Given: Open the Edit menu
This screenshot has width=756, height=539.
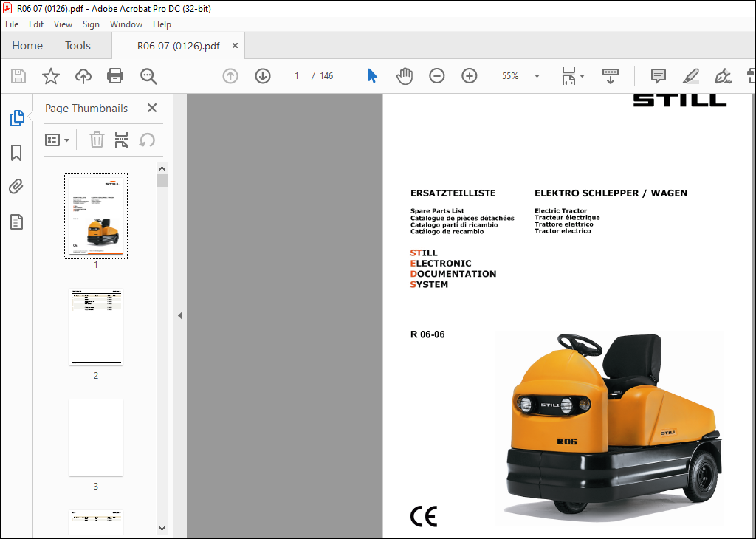Looking at the screenshot, I should (36, 24).
